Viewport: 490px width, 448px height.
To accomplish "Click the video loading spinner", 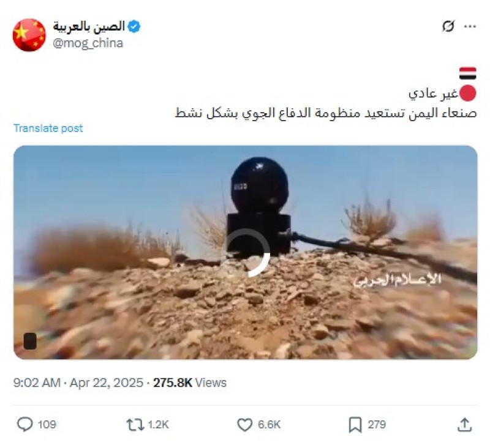I will click(247, 253).
